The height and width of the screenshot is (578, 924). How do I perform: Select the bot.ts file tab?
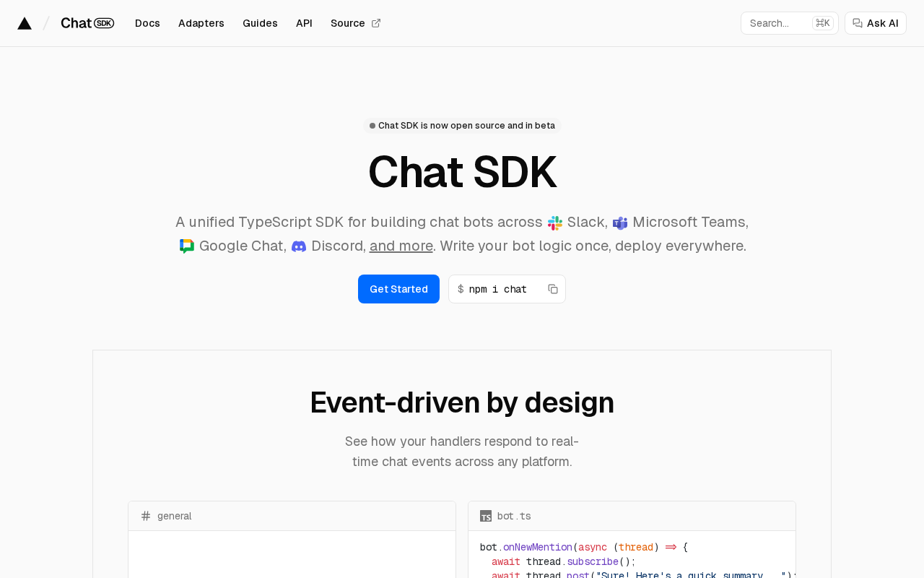(x=632, y=516)
